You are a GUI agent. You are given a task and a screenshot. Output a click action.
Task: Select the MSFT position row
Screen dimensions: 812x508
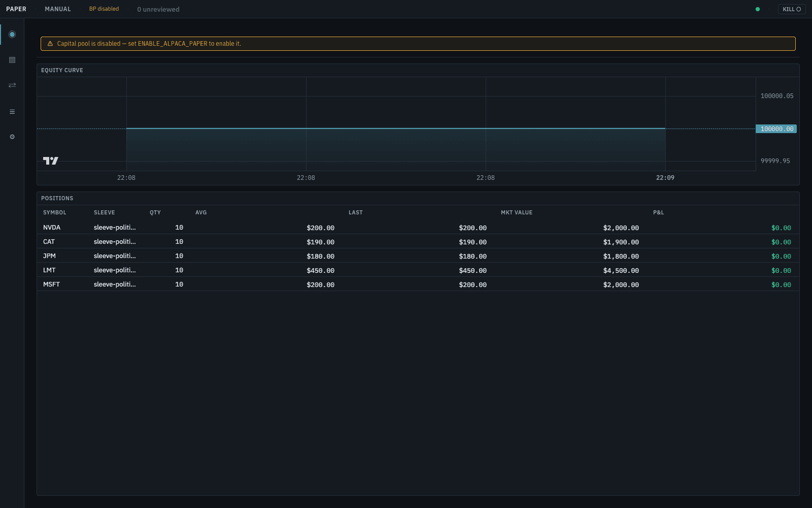point(418,284)
